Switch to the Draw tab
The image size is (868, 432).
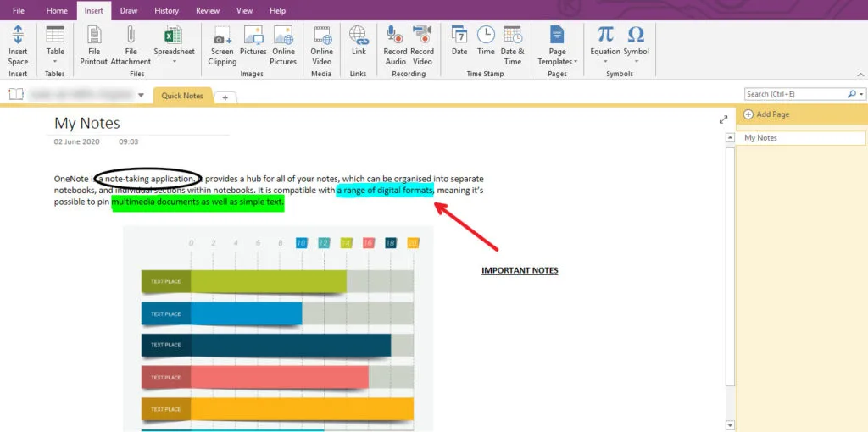coord(129,10)
